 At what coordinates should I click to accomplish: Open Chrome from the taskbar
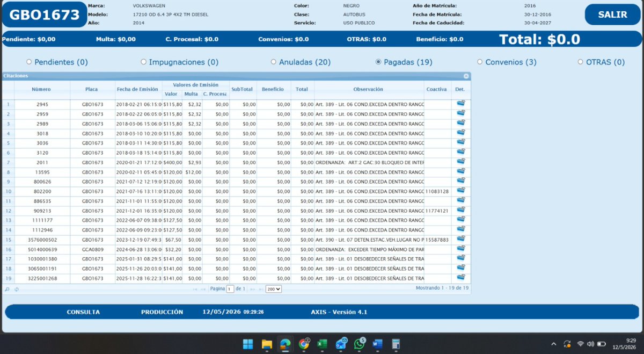tap(304, 344)
